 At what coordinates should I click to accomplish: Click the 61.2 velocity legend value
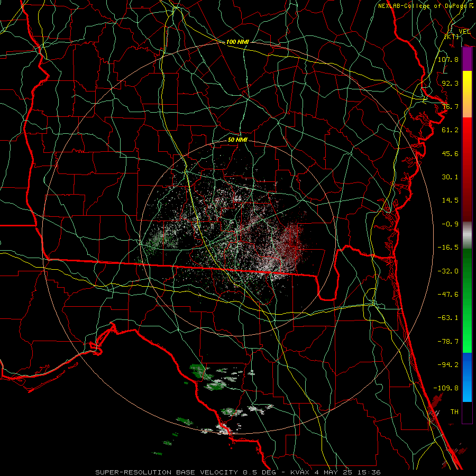tap(450, 130)
